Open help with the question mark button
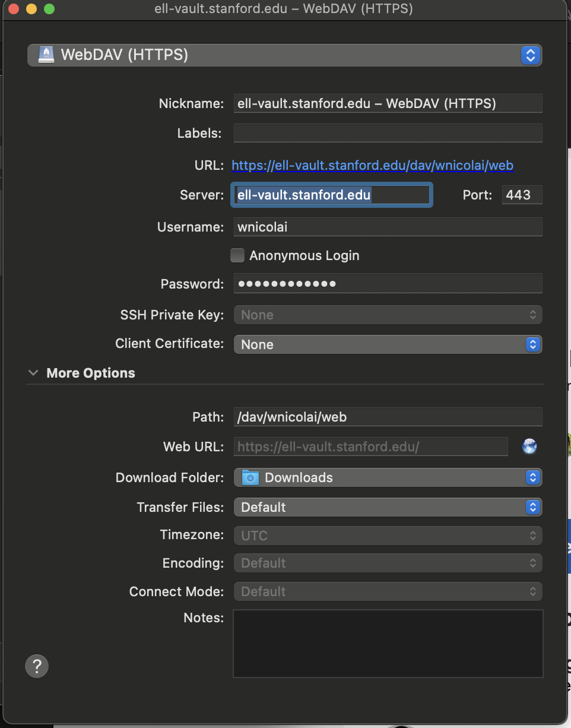571x728 pixels. (37, 666)
